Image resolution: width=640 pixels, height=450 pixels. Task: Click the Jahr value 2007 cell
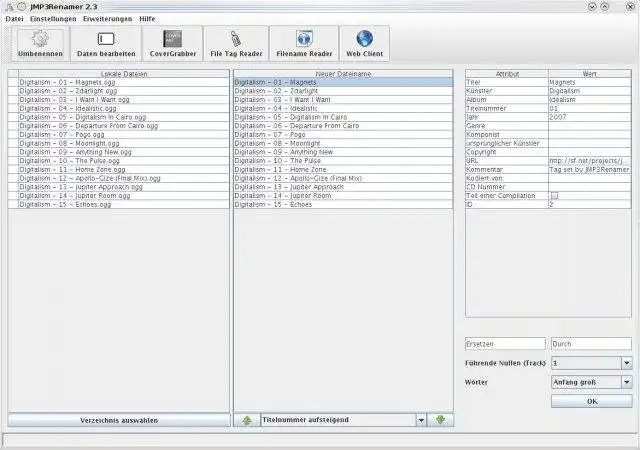(x=589, y=117)
